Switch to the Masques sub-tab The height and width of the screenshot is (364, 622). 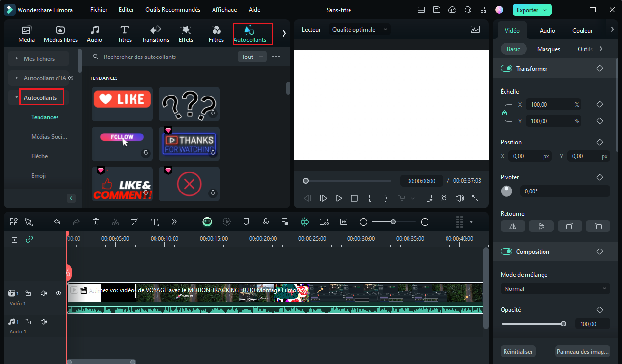[x=548, y=49]
